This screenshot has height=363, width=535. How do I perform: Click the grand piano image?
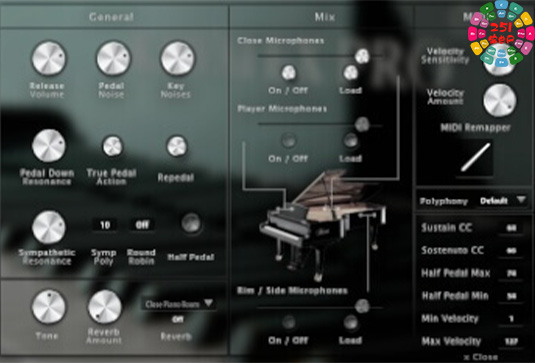[x=322, y=225]
